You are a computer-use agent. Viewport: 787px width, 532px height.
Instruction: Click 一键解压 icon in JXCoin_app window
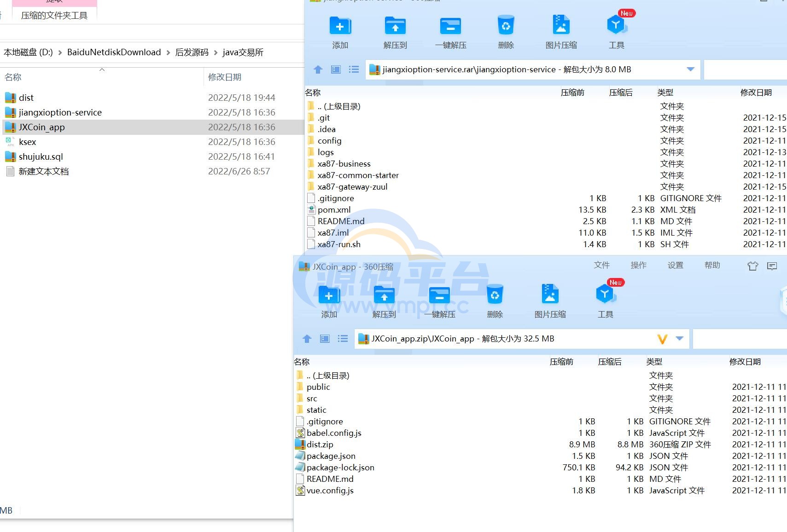[x=439, y=295]
